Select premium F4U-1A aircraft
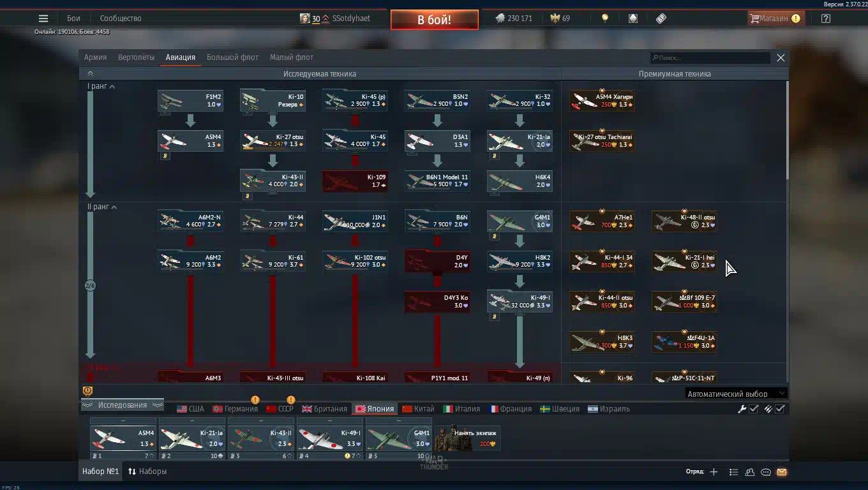This screenshot has width=868, height=490. point(684,342)
